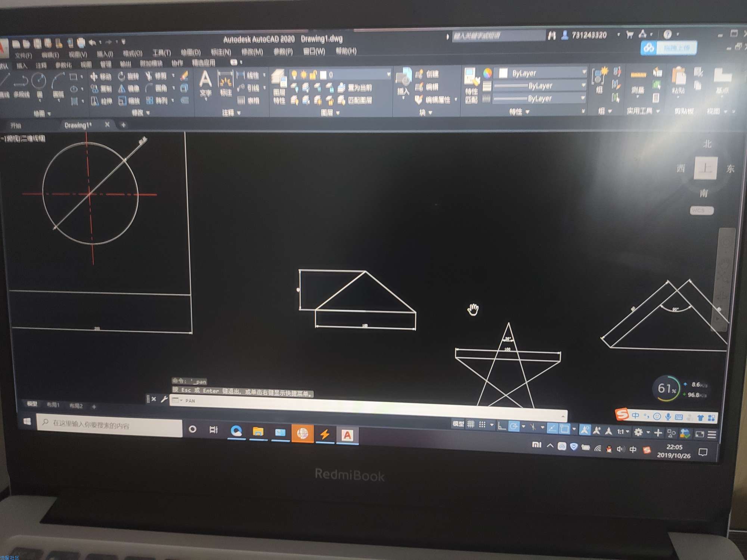Expand the 绘图 (Draw) panel
Screen dimensions: 747x560
point(42,113)
